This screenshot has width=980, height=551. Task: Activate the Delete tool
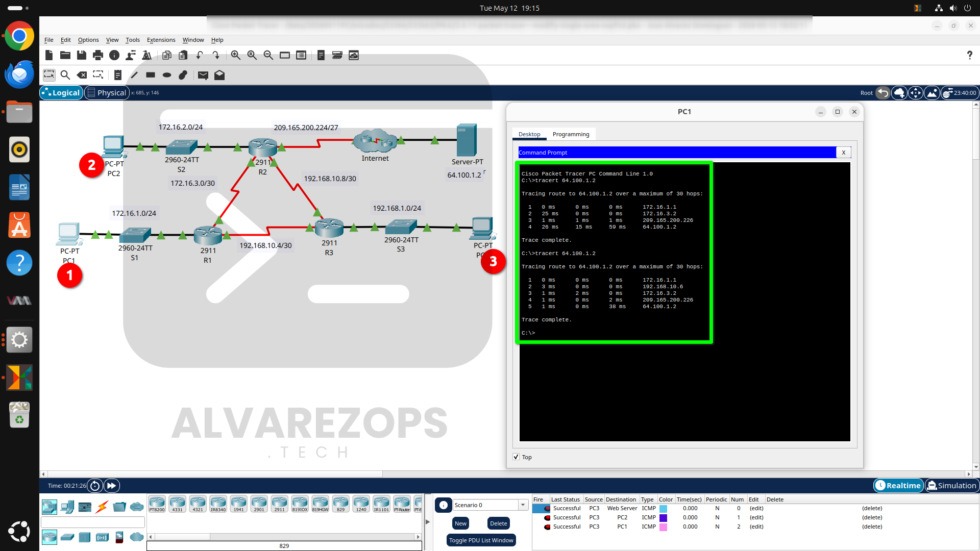[82, 75]
